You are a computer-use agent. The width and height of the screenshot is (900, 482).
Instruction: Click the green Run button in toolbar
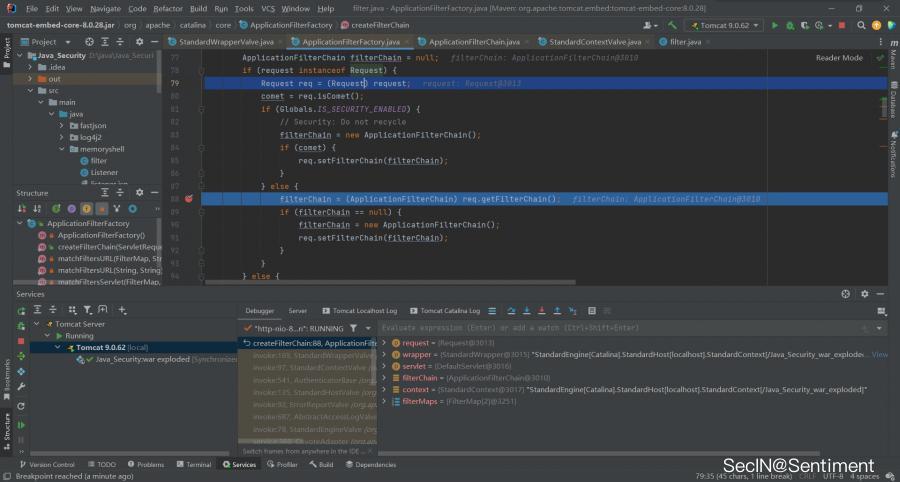point(777,24)
